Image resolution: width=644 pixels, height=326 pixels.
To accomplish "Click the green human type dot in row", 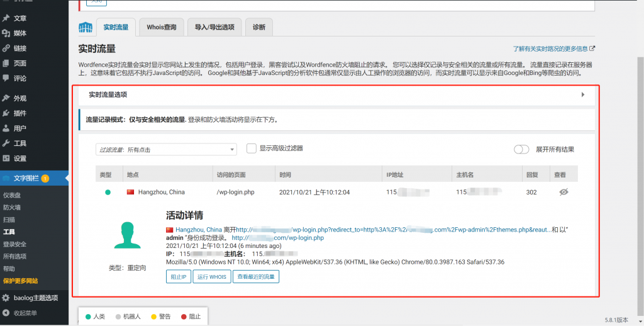I will 108,192.
